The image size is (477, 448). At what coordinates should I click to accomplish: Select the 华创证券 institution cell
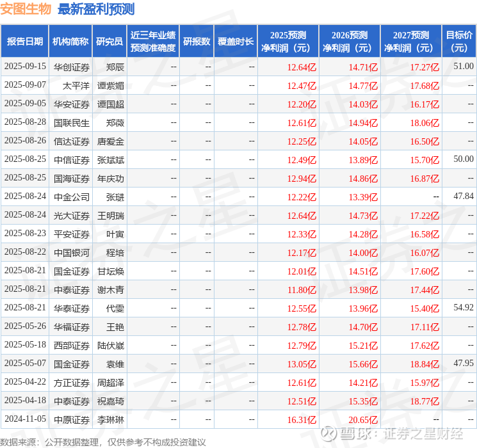(x=72, y=67)
